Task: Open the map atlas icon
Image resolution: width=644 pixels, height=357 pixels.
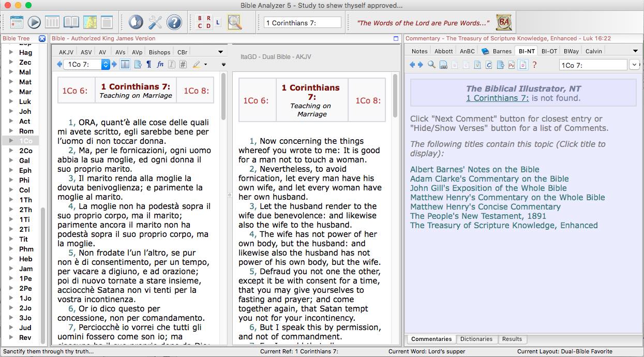Action: pos(89,22)
